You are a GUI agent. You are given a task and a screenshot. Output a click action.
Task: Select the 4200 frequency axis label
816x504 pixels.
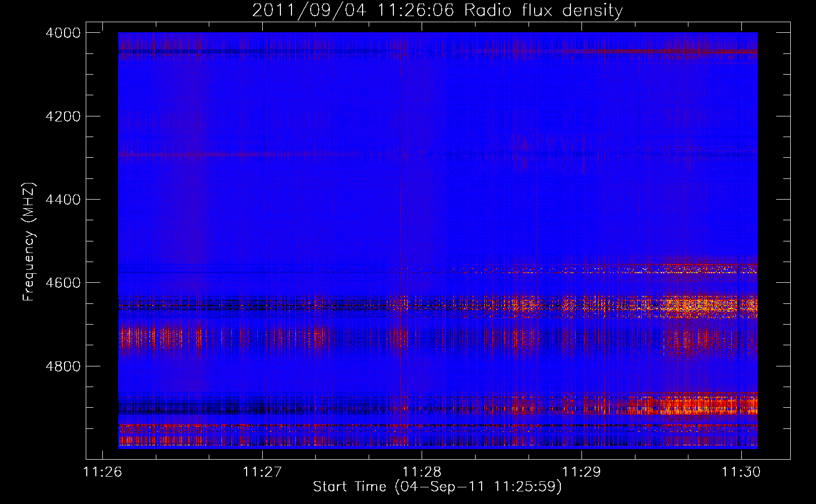(x=63, y=116)
